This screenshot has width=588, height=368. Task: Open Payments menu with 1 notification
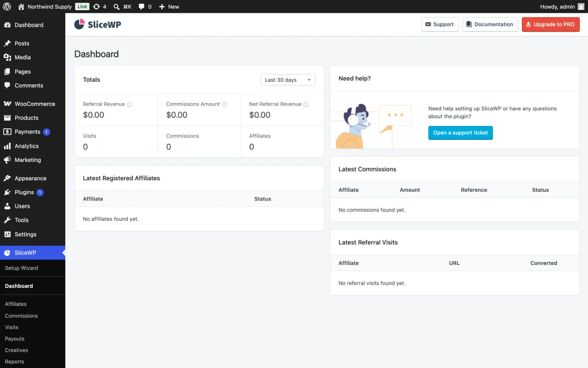(x=33, y=132)
